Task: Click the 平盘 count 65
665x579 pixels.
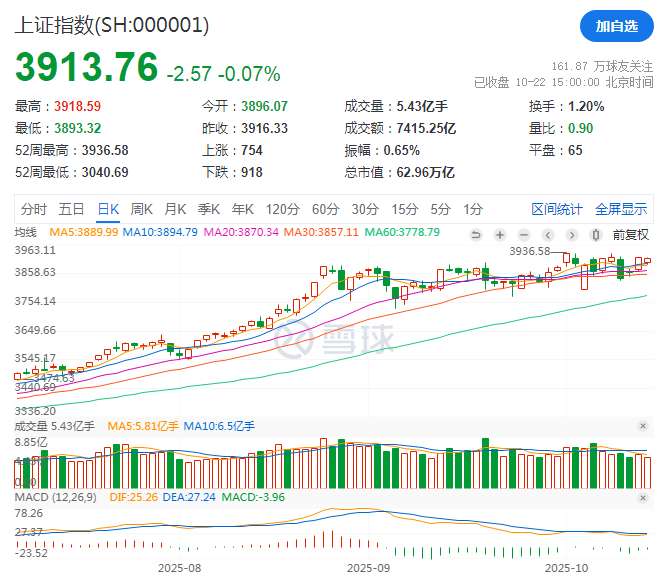Action: (x=575, y=151)
